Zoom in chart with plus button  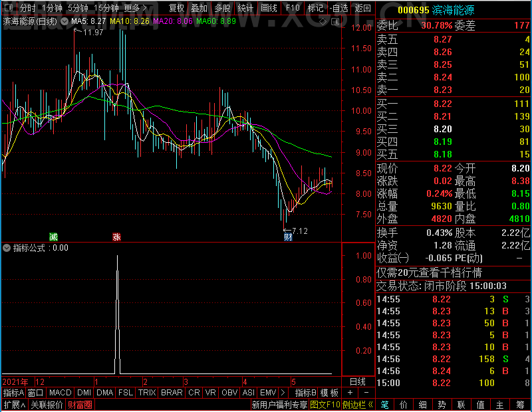point(350,393)
